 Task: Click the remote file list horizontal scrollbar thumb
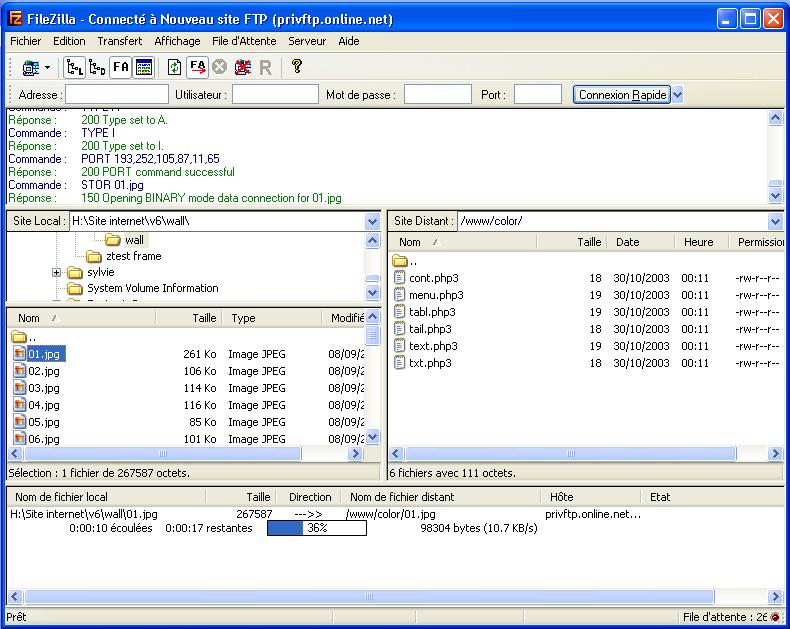point(571,454)
